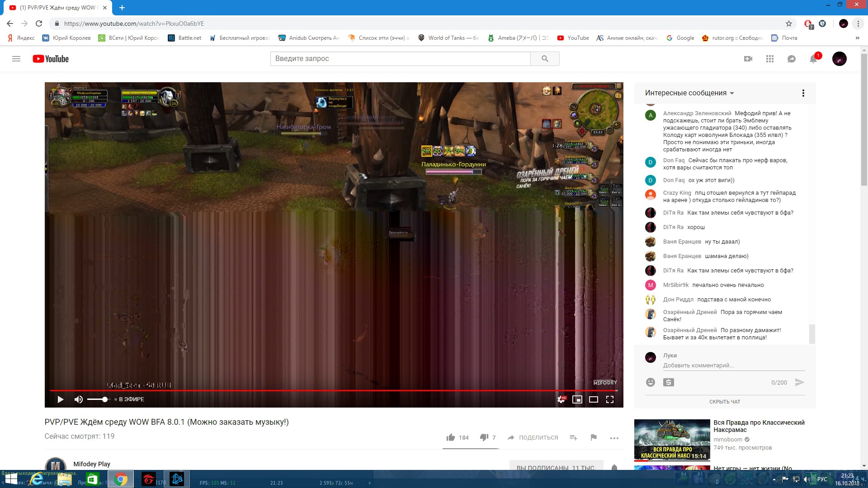The width and height of the screenshot is (868, 488).
Task: Send the chat message arrow
Action: [799, 382]
